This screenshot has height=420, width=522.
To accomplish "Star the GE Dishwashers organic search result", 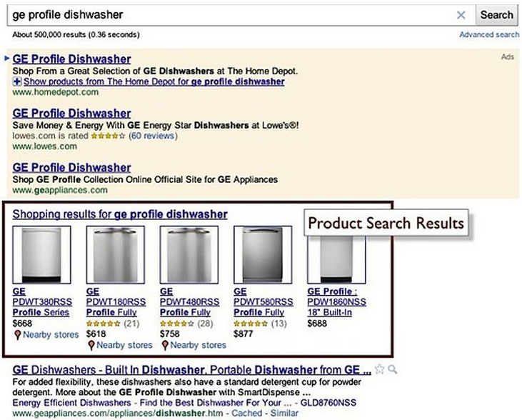I will (x=379, y=369).
